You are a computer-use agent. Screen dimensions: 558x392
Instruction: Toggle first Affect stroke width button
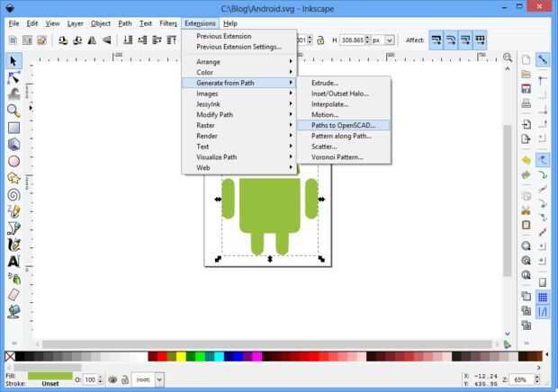tap(436, 40)
